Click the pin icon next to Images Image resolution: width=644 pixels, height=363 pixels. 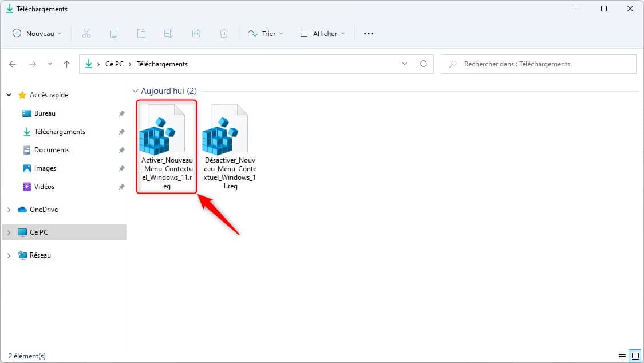point(121,168)
